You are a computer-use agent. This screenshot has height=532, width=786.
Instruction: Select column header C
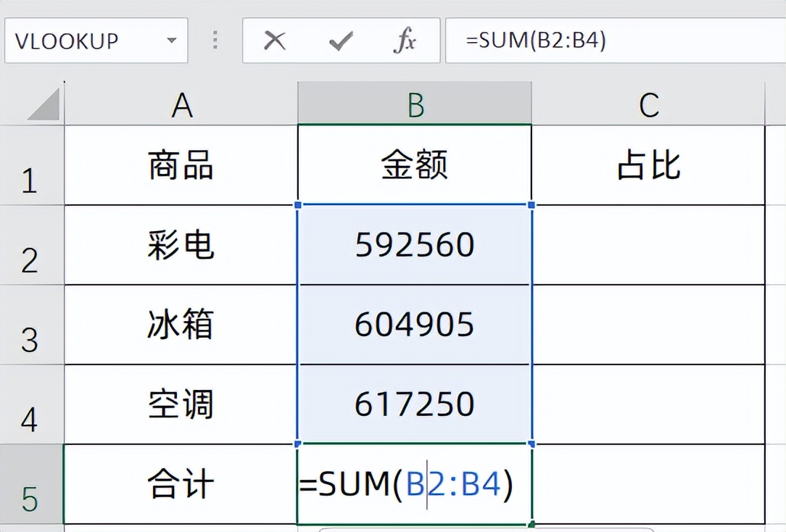click(649, 104)
